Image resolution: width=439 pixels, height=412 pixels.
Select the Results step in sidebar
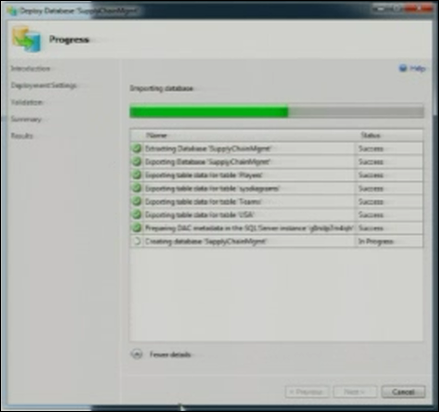click(22, 136)
